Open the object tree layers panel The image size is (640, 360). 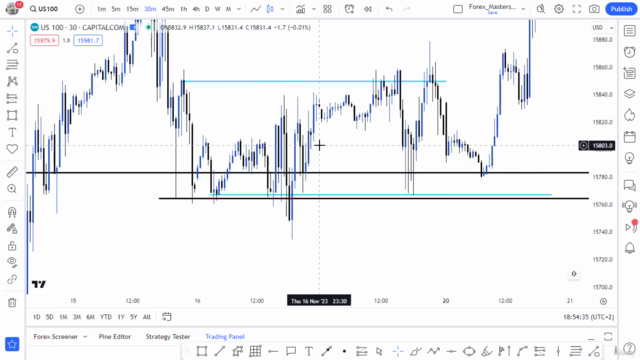[x=629, y=94]
